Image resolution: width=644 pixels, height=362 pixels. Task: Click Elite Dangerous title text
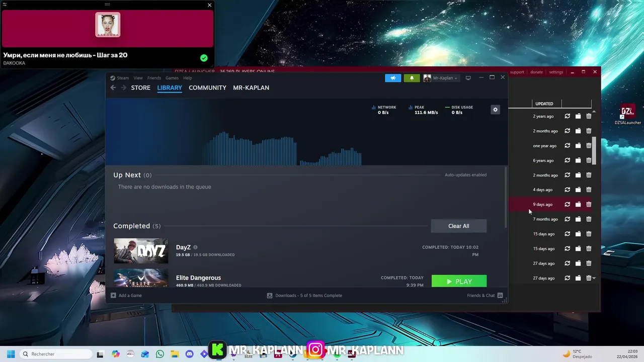198,278
